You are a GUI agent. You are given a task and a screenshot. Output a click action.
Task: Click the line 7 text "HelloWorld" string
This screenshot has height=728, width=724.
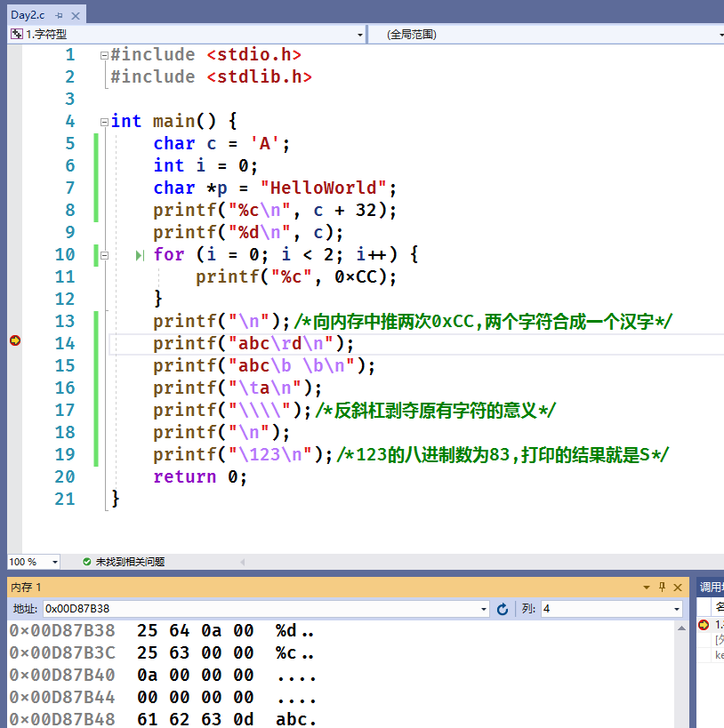pos(323,188)
